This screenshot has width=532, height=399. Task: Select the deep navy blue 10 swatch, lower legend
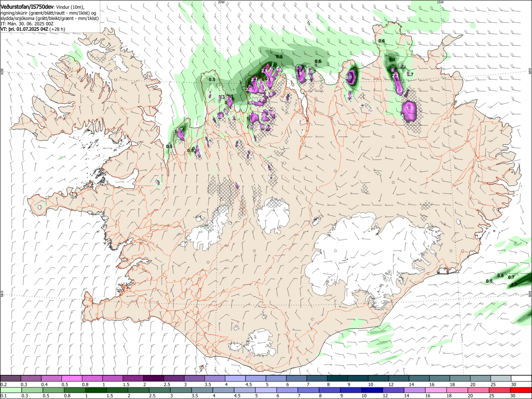(x=372, y=390)
